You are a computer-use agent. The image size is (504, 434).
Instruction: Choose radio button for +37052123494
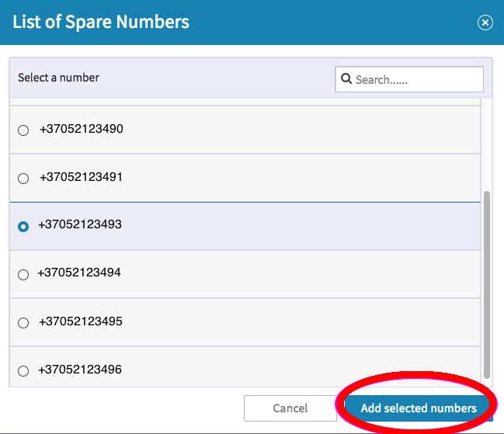coord(23,274)
